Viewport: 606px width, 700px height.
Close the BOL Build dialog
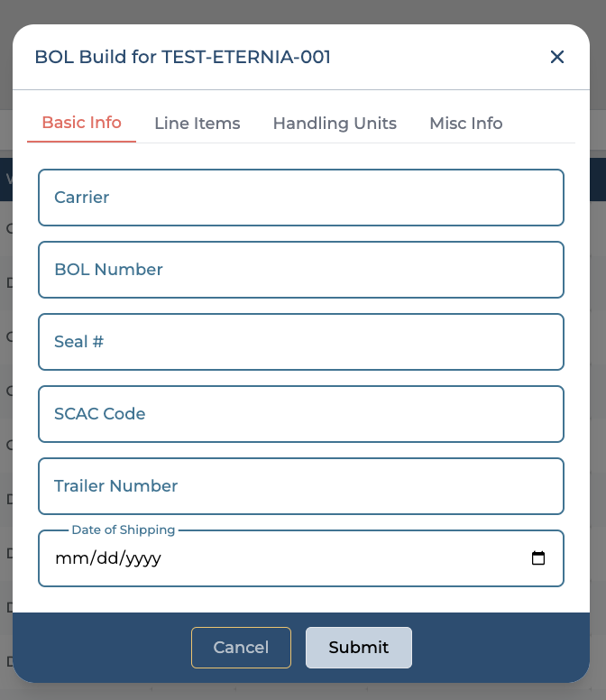click(x=557, y=58)
